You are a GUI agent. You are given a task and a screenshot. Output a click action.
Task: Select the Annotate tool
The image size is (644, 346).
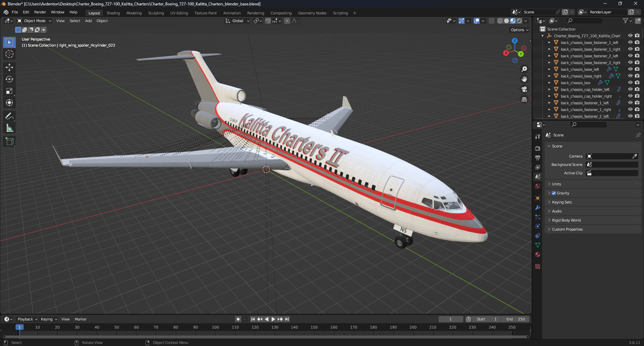pyautogui.click(x=9, y=116)
